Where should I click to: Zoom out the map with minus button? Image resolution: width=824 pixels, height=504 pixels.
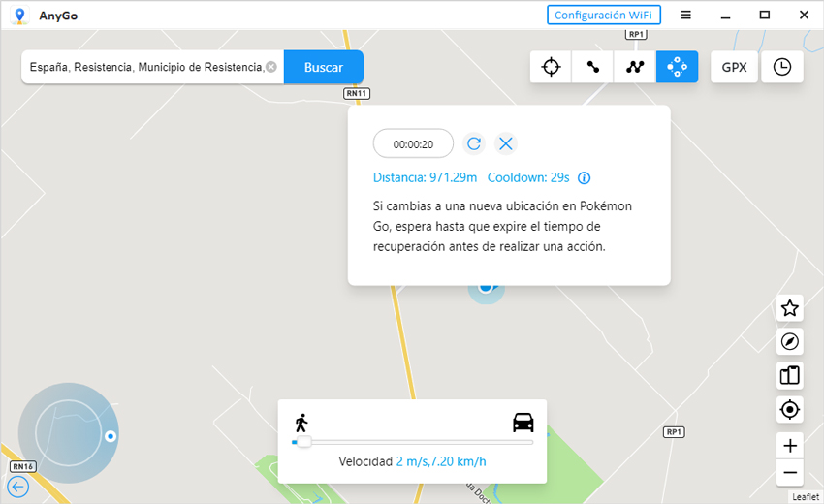pos(790,473)
